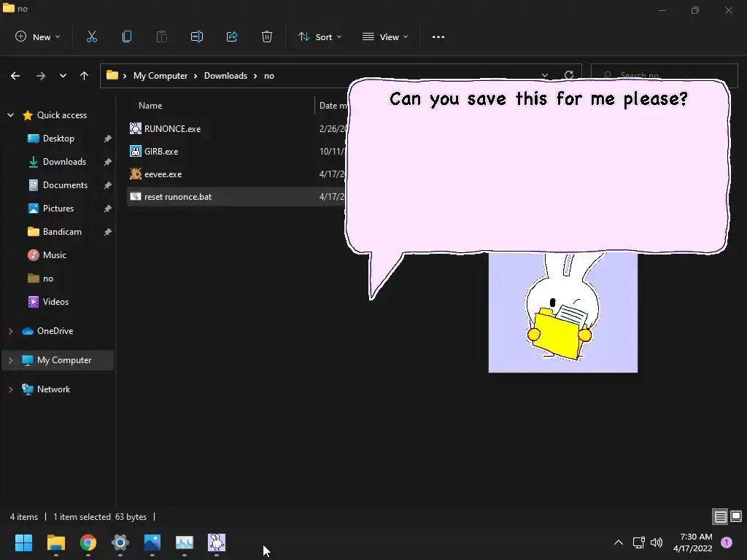Select My Computer in navigation pane
The width and height of the screenshot is (747, 560).
[64, 360]
